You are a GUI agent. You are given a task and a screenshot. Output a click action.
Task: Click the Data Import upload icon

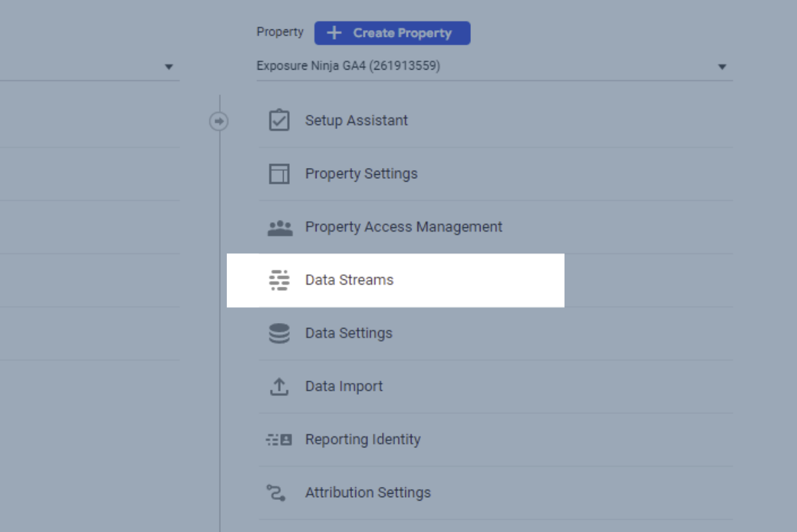point(279,387)
